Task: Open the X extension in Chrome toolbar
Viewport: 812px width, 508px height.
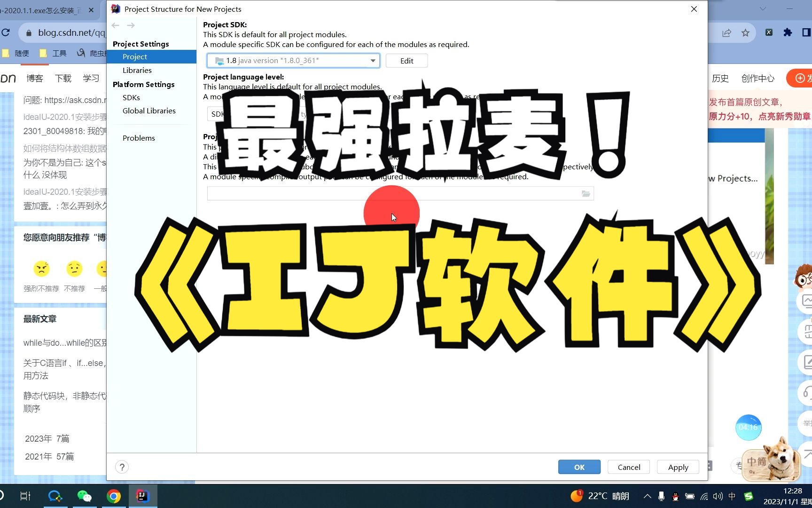Action: [769, 32]
